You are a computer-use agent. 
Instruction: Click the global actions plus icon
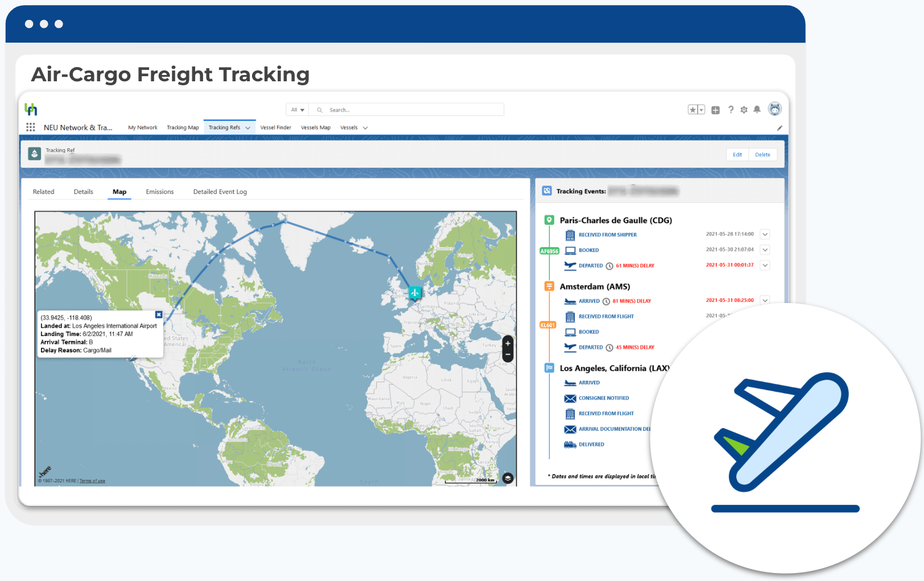coord(716,110)
